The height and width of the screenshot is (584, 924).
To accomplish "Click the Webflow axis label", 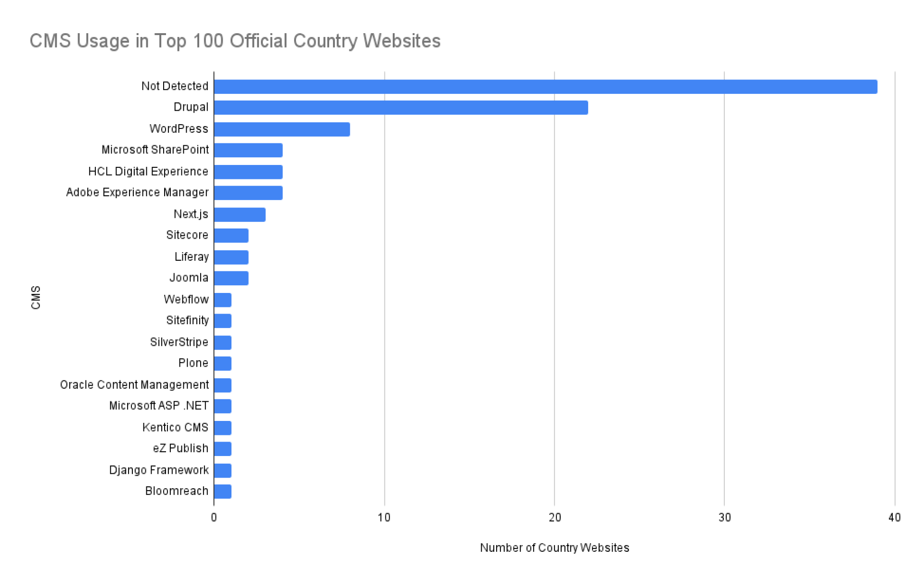I will (186, 299).
